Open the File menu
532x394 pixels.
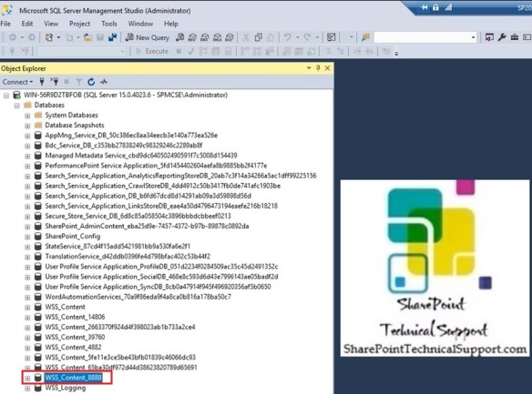(x=5, y=24)
